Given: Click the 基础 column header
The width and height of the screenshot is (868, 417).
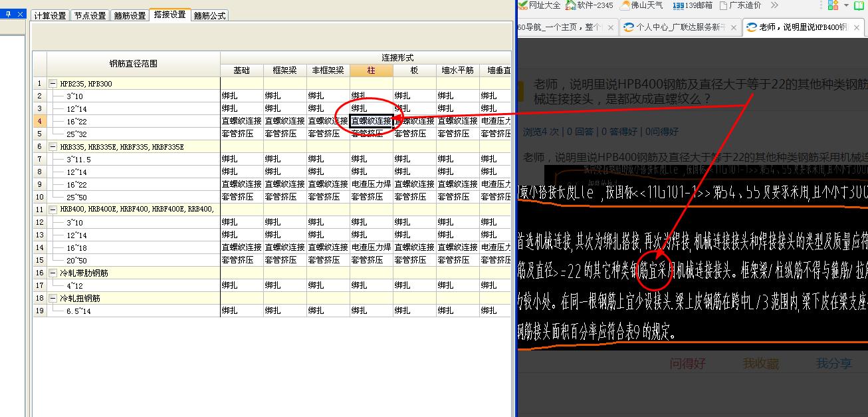Looking at the screenshot, I should coord(242,70).
